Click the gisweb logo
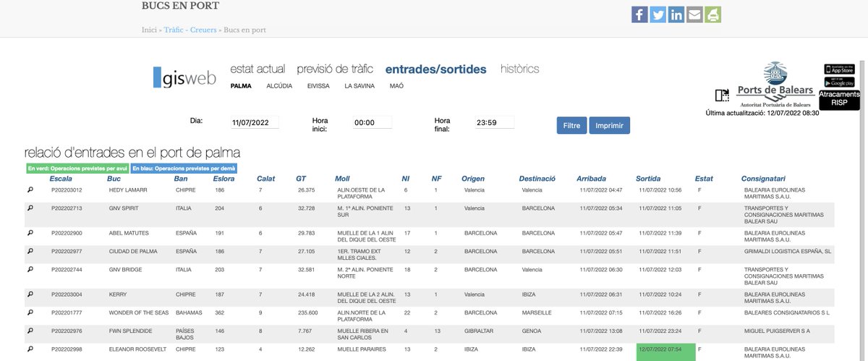Viewport: 868px width, 361px height. 184,77
